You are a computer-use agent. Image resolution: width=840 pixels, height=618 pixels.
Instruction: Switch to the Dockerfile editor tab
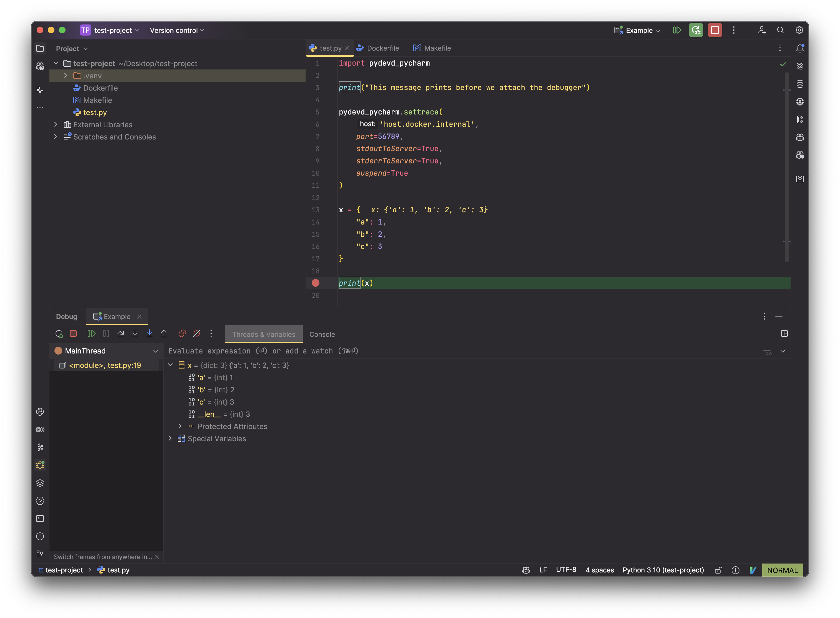point(378,48)
